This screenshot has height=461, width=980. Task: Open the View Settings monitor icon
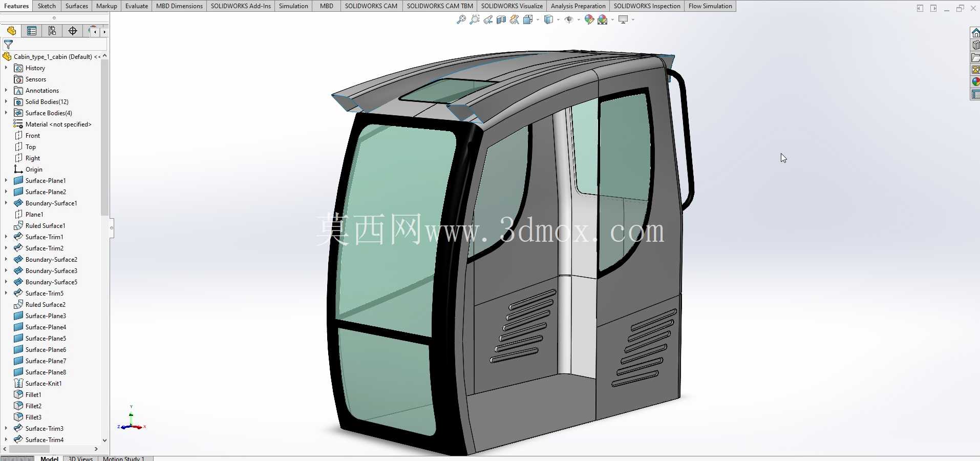click(x=623, y=19)
